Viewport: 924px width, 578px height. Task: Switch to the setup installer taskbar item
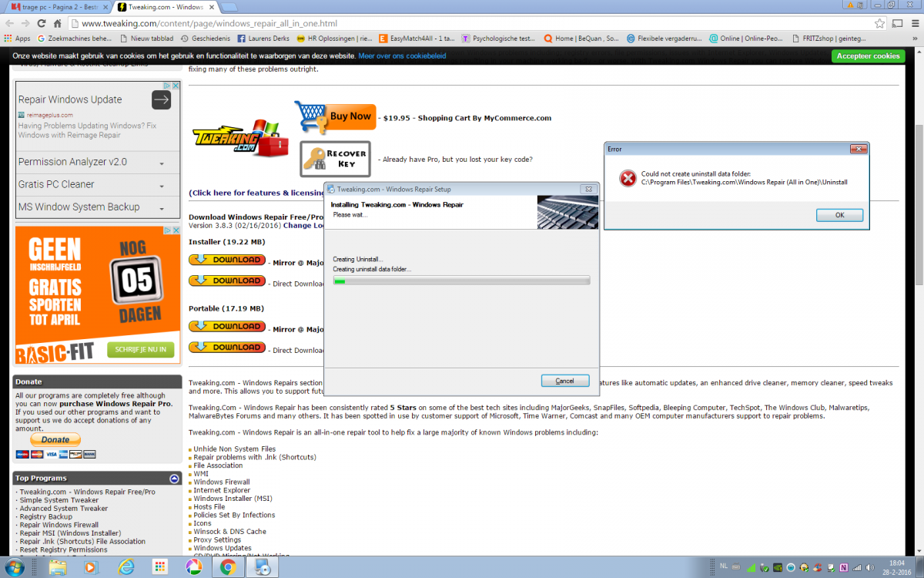[x=263, y=566]
